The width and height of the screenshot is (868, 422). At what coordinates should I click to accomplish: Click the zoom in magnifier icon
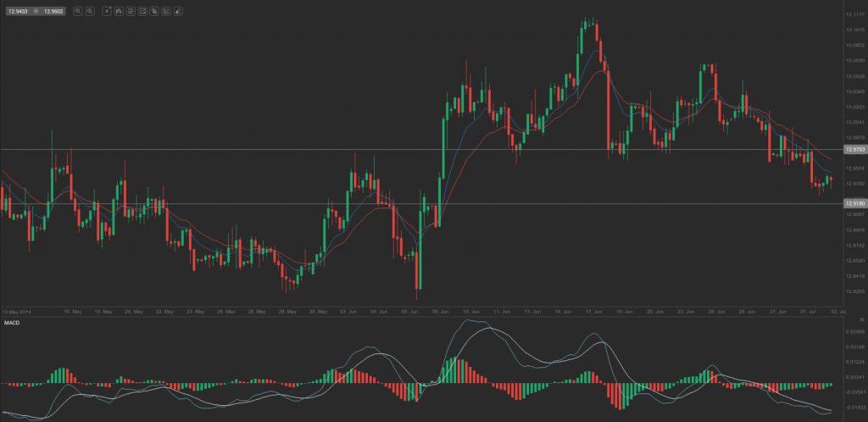[89, 11]
